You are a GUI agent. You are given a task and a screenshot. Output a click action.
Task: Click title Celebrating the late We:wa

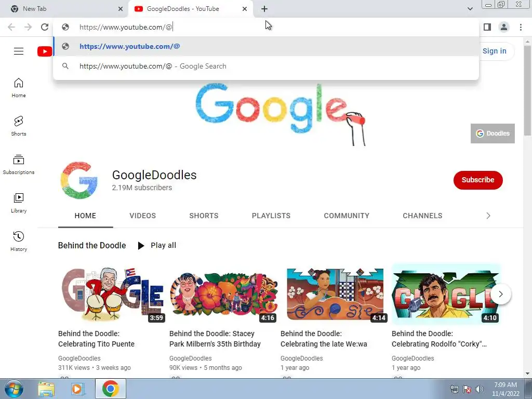pos(324,339)
